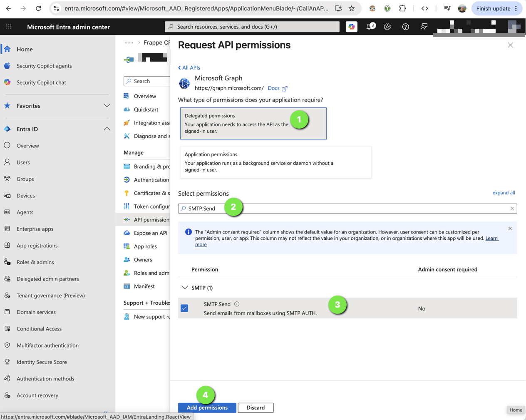
Task: Select Application permissions option
Action: coord(275,162)
